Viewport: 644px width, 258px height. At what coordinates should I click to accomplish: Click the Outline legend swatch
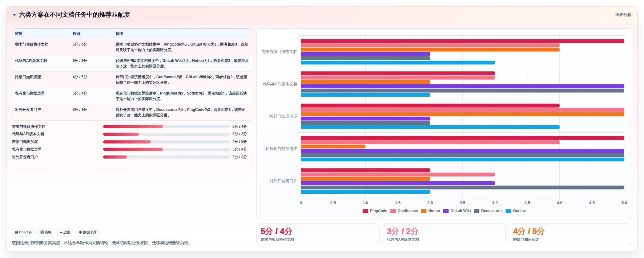point(509,211)
